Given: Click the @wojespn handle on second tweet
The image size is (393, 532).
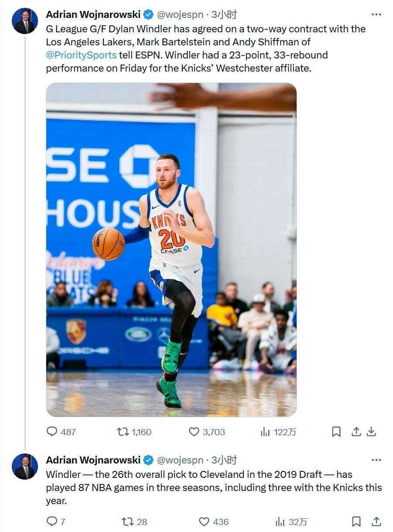Looking at the screenshot, I should (180, 460).
